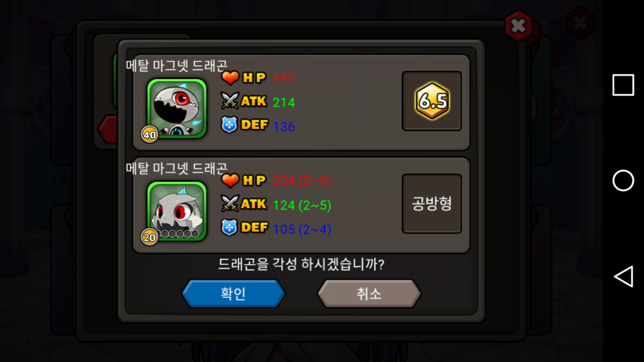Click the heart HP icon of lower dragon
The image size is (644, 362).
[230, 180]
